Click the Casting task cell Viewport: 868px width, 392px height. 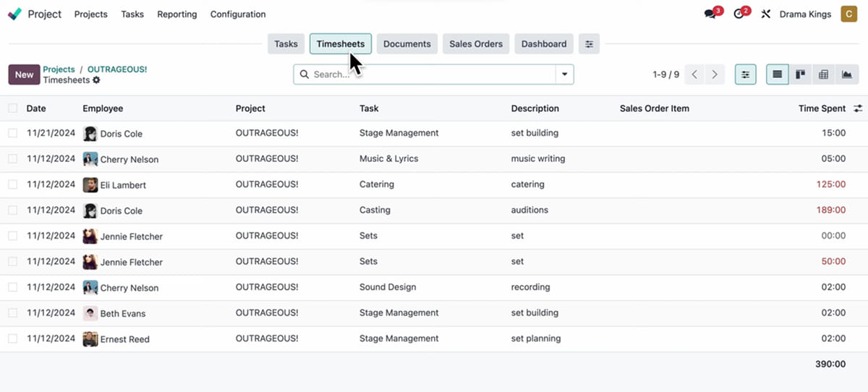[375, 210]
